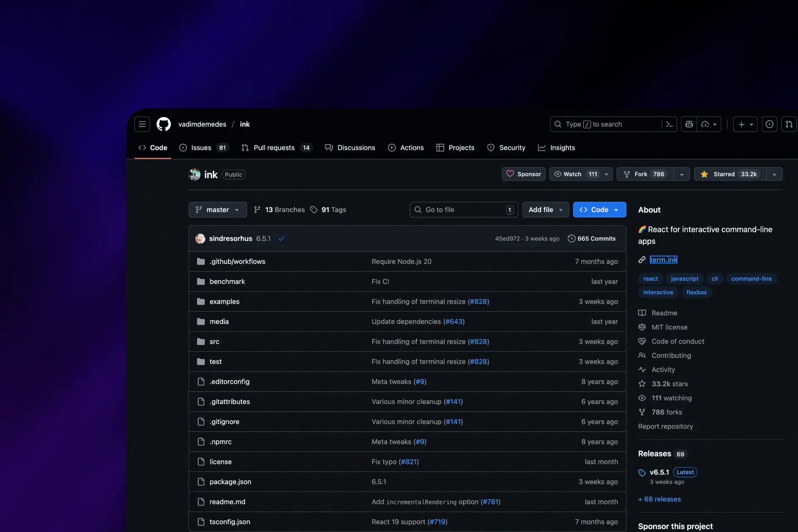
Task: Open the Projects tab
Action: coord(455,148)
